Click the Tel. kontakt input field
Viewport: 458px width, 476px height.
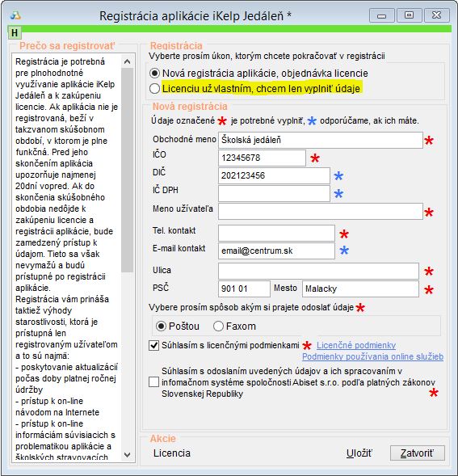(x=276, y=233)
